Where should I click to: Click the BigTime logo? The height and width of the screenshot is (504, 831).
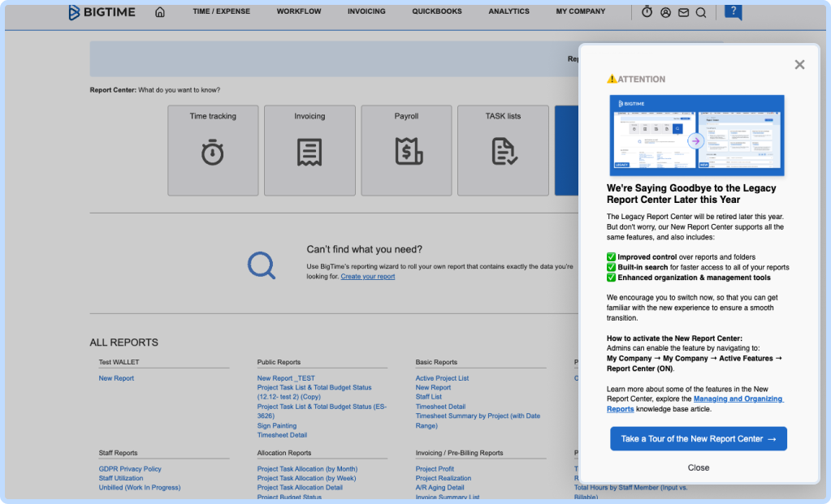102,11
